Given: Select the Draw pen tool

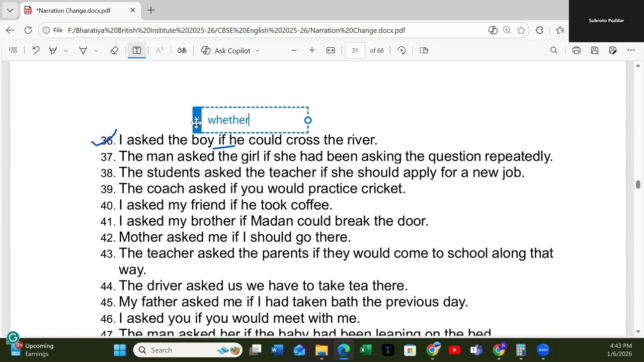Looking at the screenshot, I should coord(83,50).
